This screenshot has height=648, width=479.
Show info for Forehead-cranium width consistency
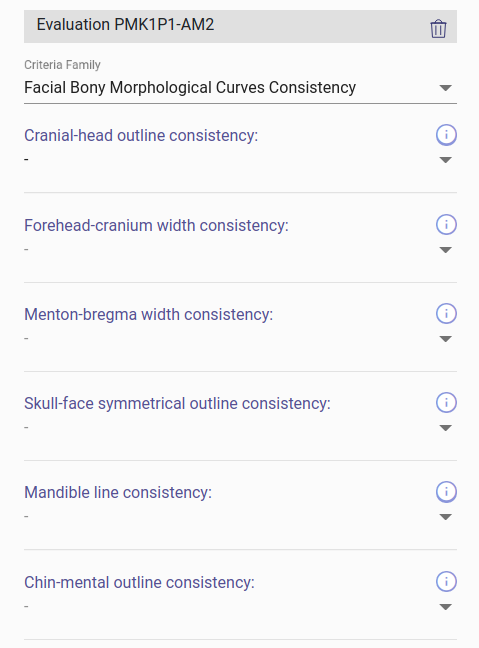pyautogui.click(x=446, y=224)
